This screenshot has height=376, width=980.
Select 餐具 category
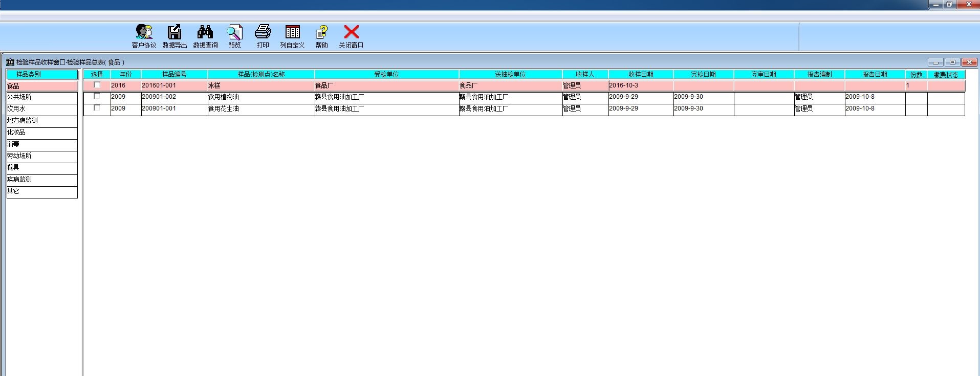tap(42, 168)
